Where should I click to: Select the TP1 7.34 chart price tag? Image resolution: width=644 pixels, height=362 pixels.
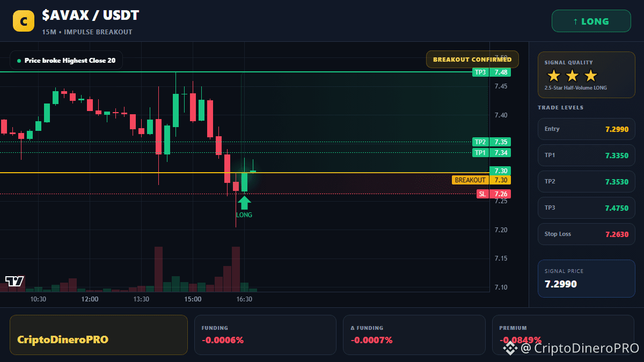pyautogui.click(x=492, y=153)
